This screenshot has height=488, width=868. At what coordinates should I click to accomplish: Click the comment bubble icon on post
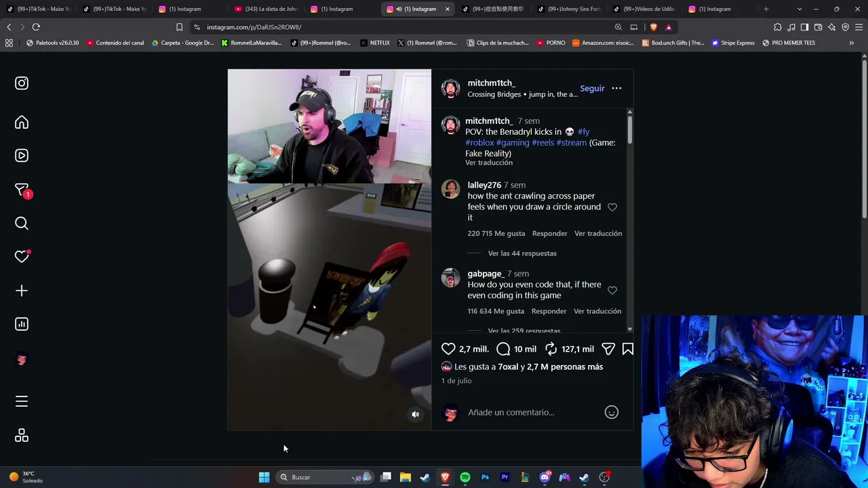pyautogui.click(x=503, y=349)
